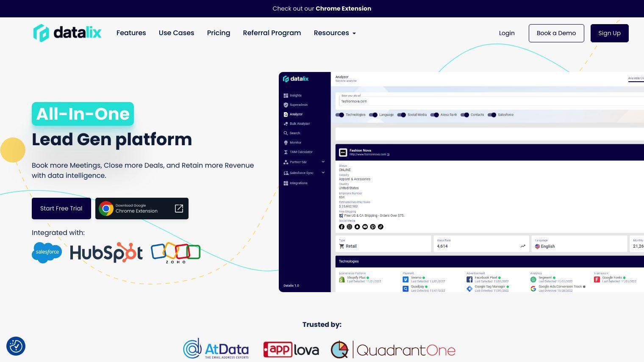This screenshot has height=362, width=644.
Task: Click the YouTube social media icon
Action: [x=365, y=227]
